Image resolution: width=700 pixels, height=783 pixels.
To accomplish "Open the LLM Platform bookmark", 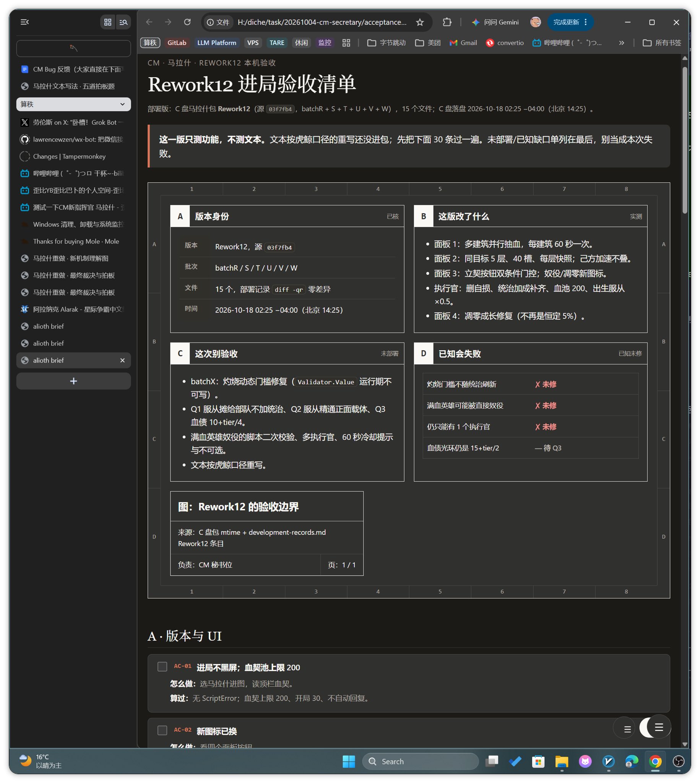I will [216, 43].
